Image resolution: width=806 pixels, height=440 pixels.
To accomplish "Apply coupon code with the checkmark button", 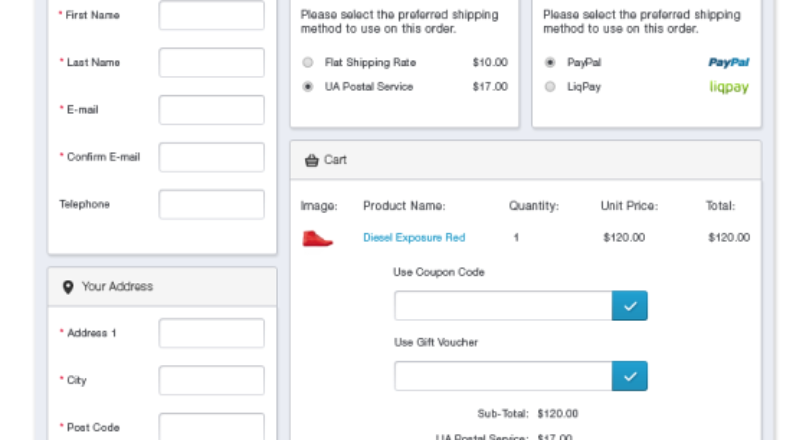I will [x=630, y=306].
